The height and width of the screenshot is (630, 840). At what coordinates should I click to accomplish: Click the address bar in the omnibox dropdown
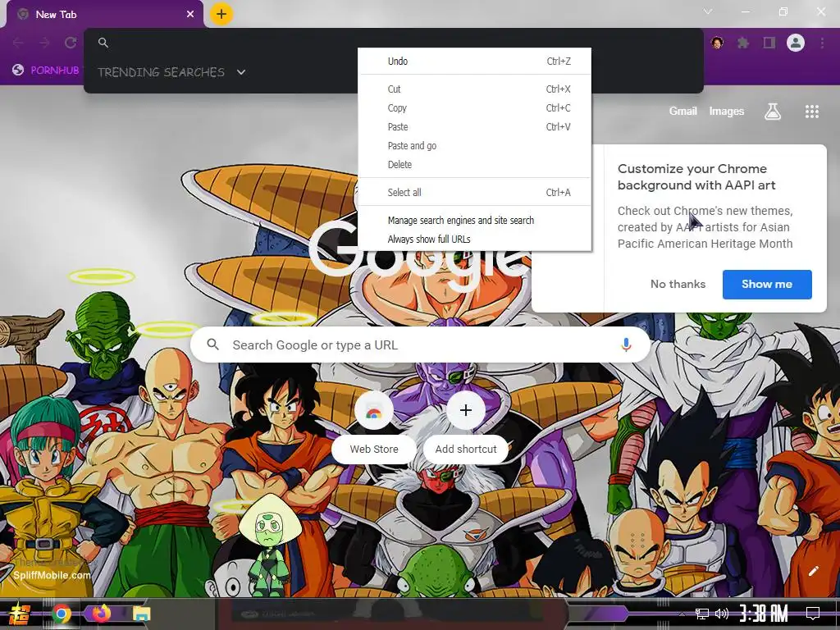[x=394, y=43]
